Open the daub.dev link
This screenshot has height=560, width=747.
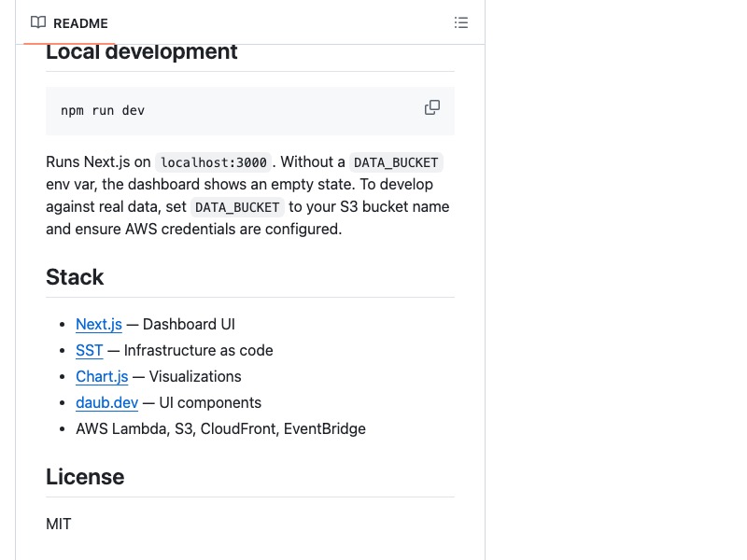coord(106,402)
